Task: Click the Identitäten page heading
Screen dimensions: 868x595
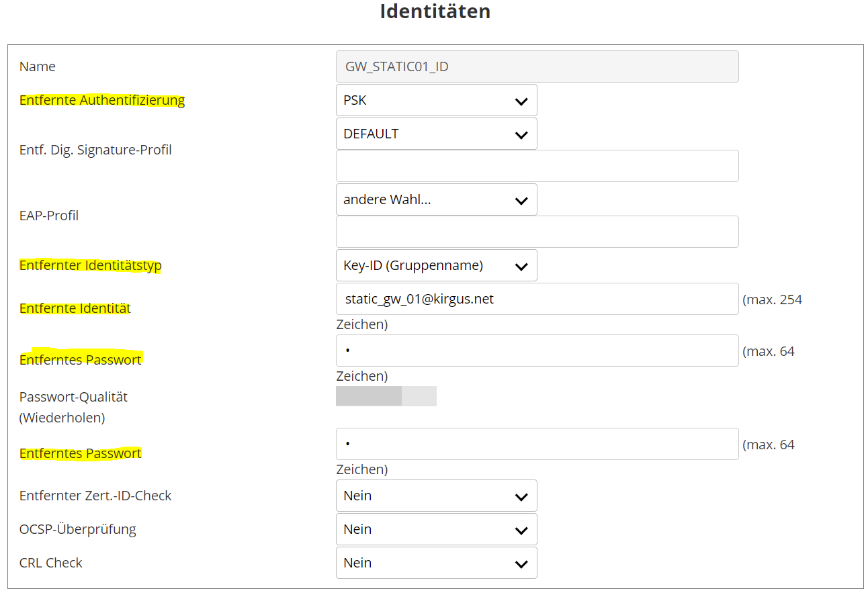Action: [x=435, y=11]
